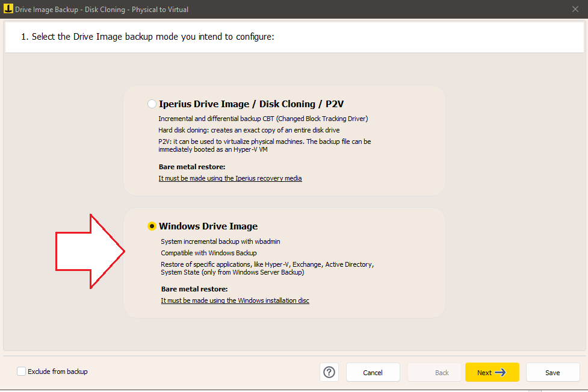588x392 pixels.
Task: Click 'System incremental backup with wbadmin' text
Action: pos(220,241)
